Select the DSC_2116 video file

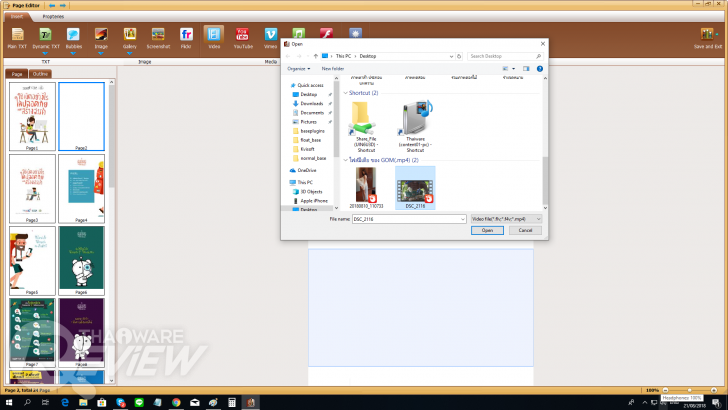click(x=415, y=188)
